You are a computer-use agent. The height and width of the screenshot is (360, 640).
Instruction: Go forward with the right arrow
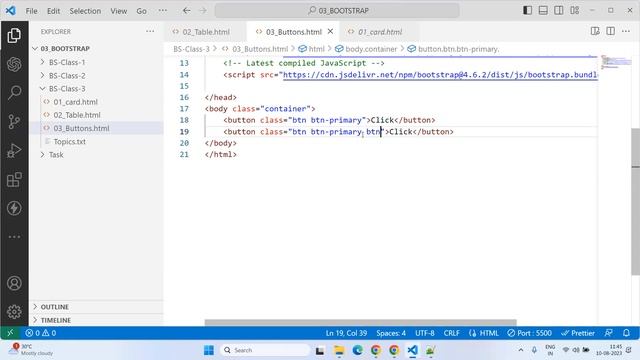pyautogui.click(x=203, y=11)
